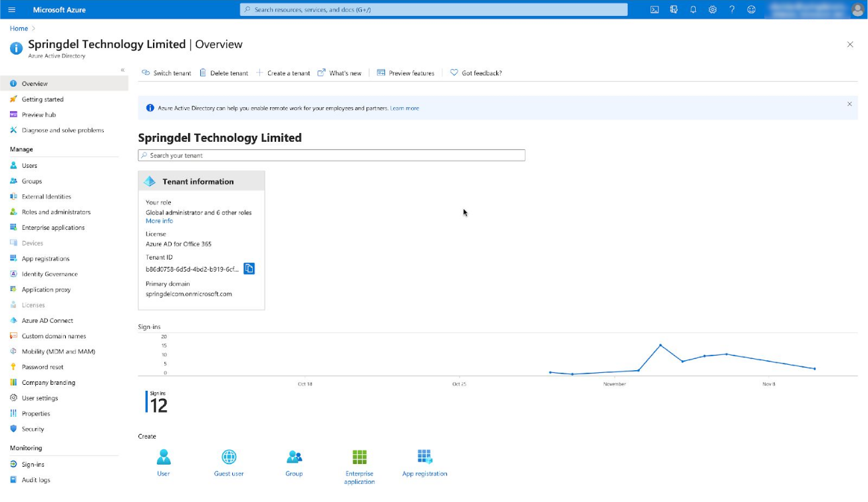Screen dimensions: 868x502
Task: Collapse the left sidebar with the chevrons
Action: [x=122, y=70]
